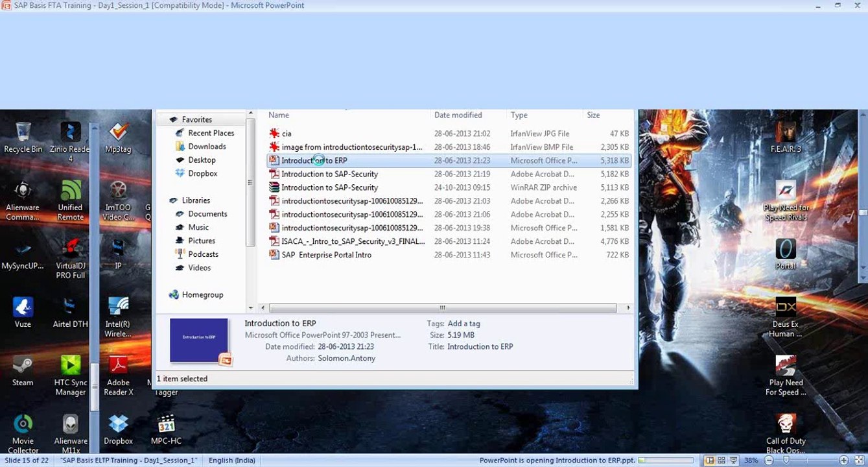The height and width of the screenshot is (467, 868).
Task: Launch ImTOO Video Converter shortcut
Action: point(118,201)
